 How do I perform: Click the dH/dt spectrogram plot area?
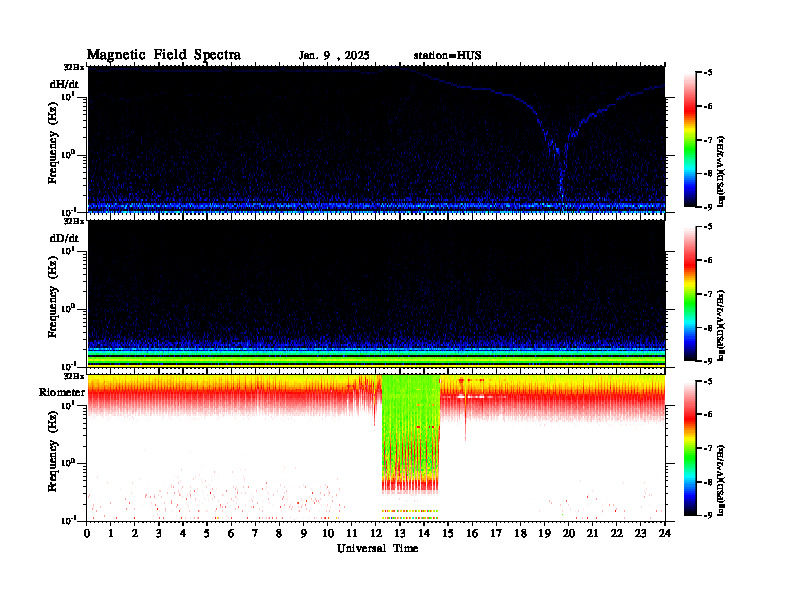point(376,139)
